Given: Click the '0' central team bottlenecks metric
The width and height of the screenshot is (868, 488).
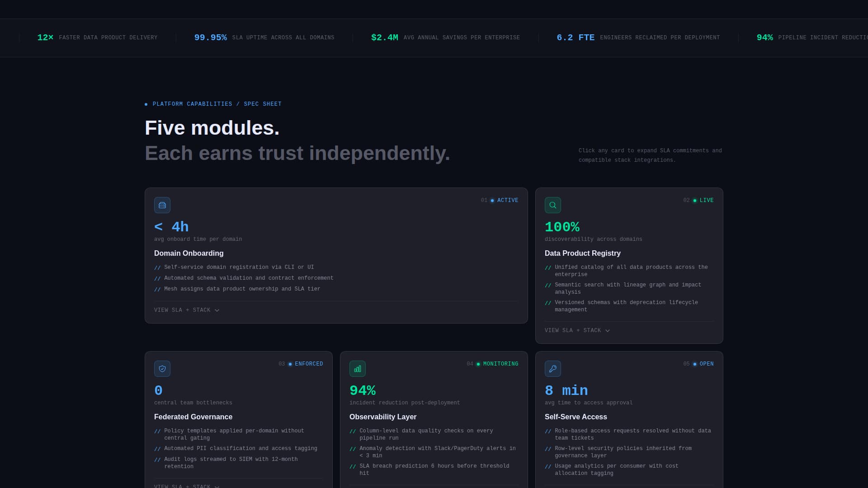Looking at the screenshot, I should pyautogui.click(x=158, y=390).
